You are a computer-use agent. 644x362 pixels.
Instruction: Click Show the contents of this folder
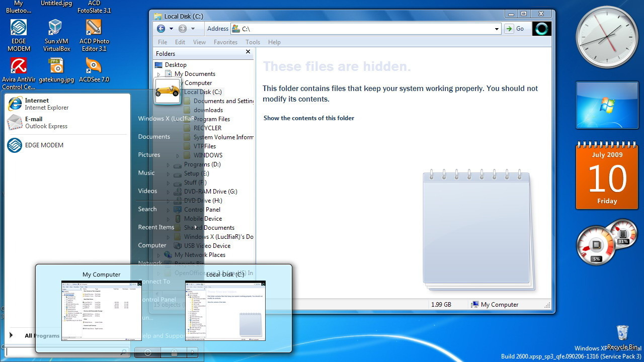pyautogui.click(x=309, y=118)
